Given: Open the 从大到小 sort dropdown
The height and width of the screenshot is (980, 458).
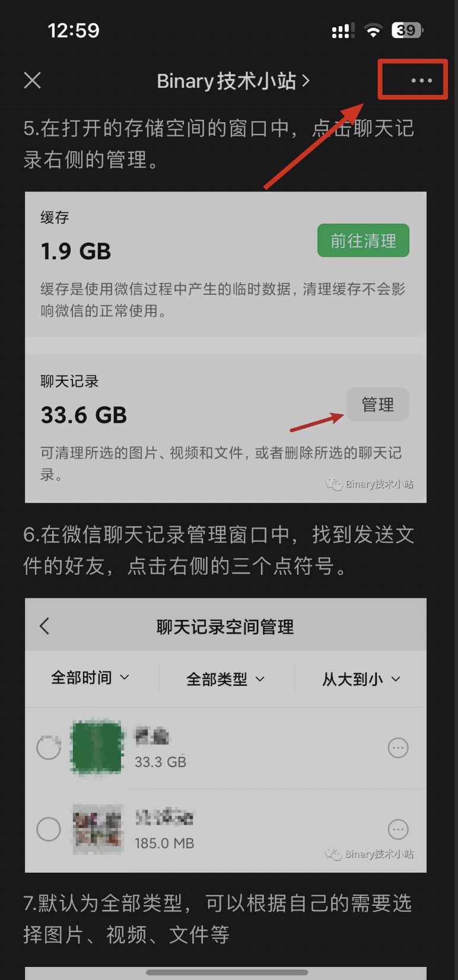Looking at the screenshot, I should [362, 679].
